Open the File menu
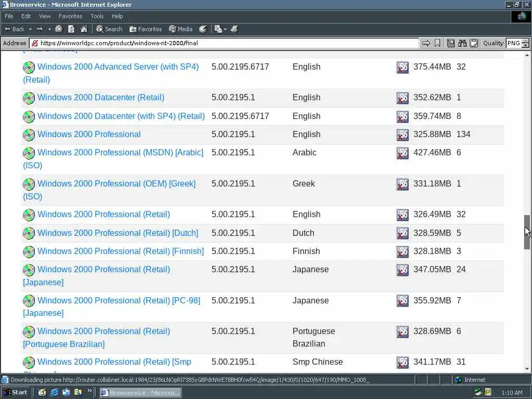Image resolution: width=532 pixels, height=399 pixels. [9, 16]
